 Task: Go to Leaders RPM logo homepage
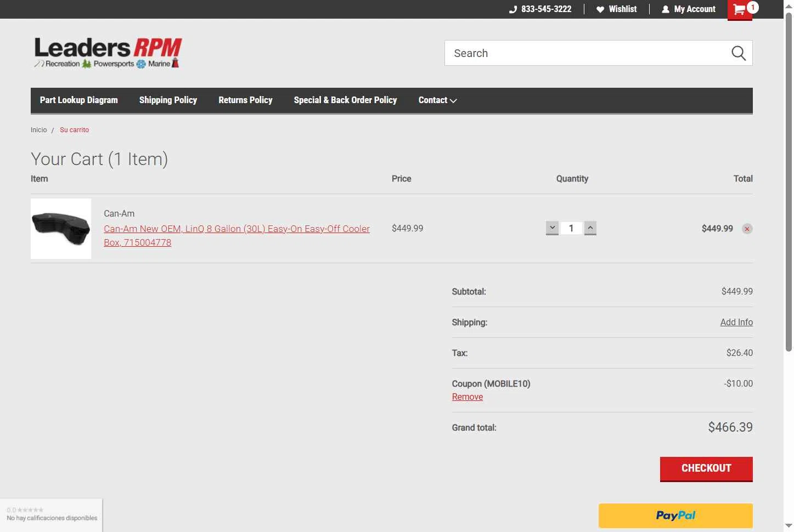click(x=108, y=53)
